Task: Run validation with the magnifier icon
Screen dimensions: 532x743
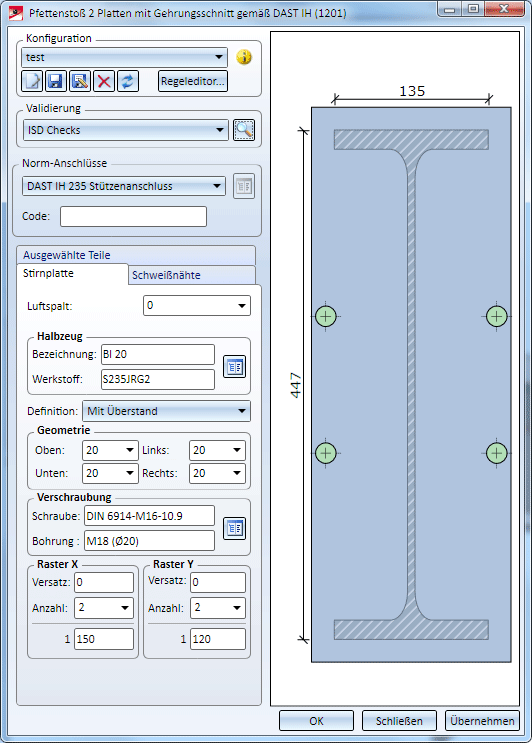Action: (x=244, y=130)
